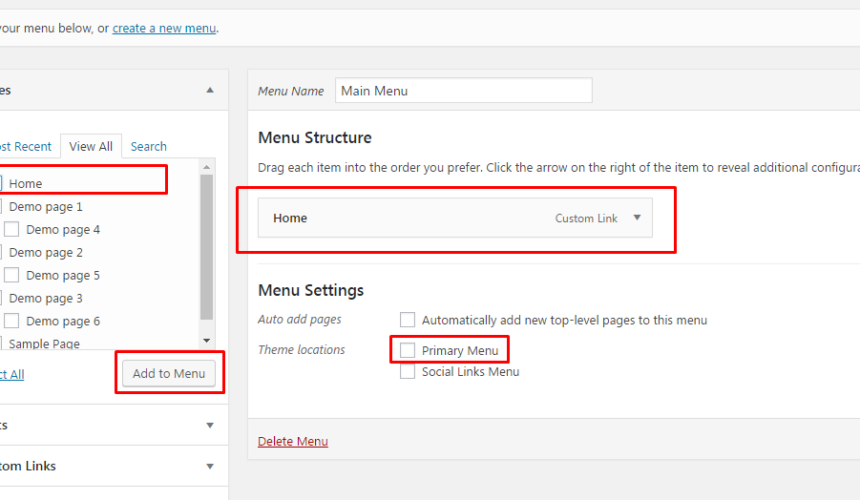Enable the Primary Menu theme location

(407, 350)
